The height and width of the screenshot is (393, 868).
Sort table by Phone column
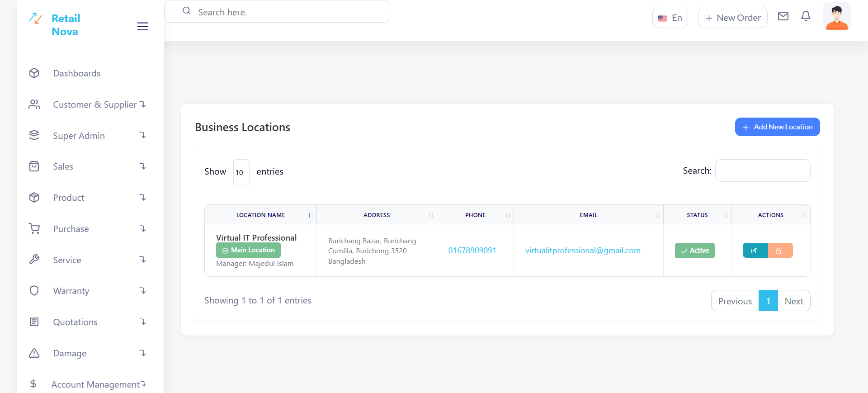[x=475, y=215]
